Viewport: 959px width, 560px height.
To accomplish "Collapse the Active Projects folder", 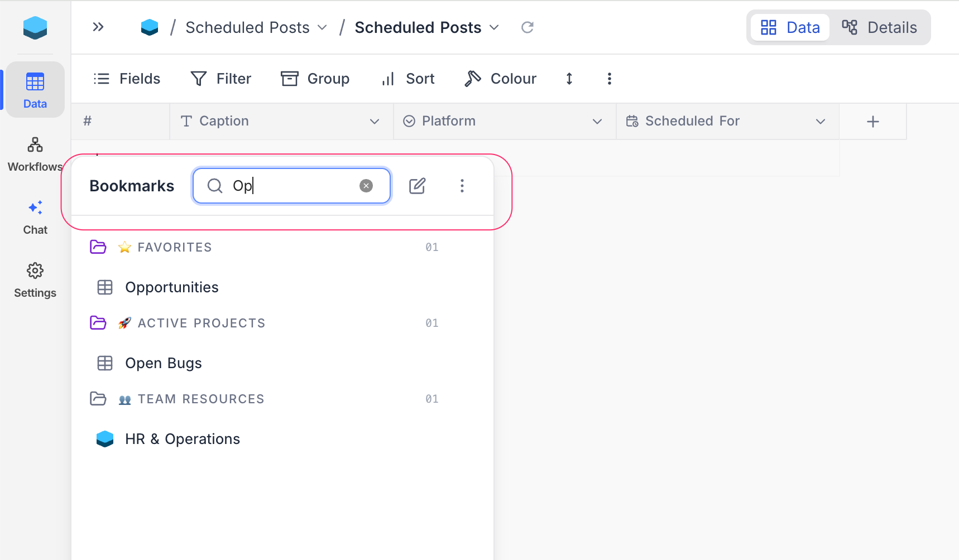I will 98,322.
